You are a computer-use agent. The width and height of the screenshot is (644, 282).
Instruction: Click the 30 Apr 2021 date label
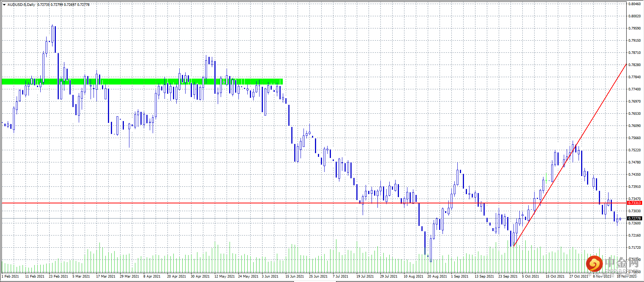point(200,276)
